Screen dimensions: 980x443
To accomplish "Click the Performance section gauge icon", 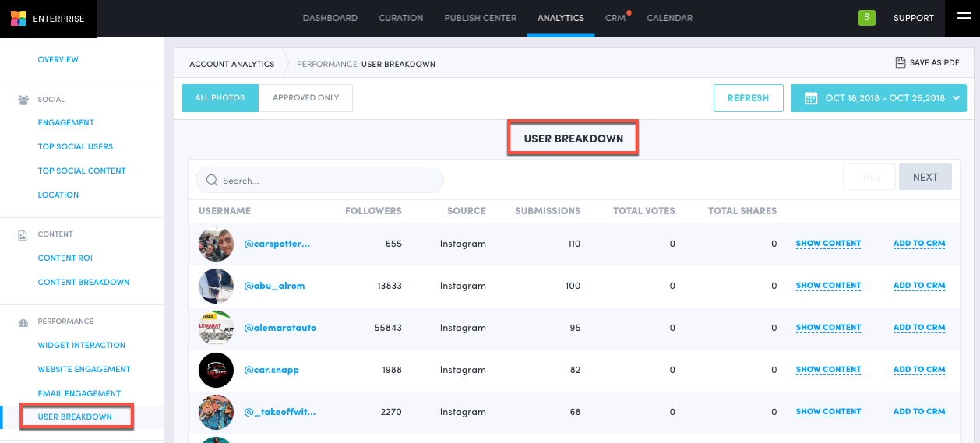I will 23,322.
